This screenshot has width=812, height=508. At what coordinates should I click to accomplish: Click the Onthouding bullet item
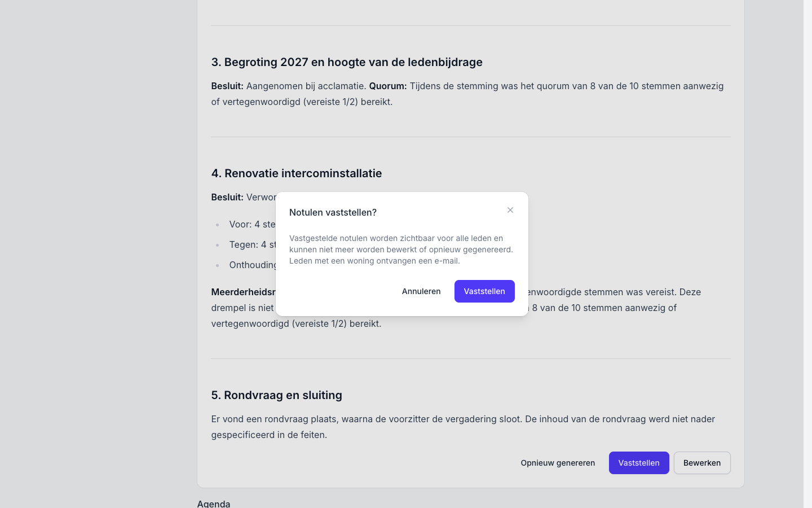[x=253, y=265]
